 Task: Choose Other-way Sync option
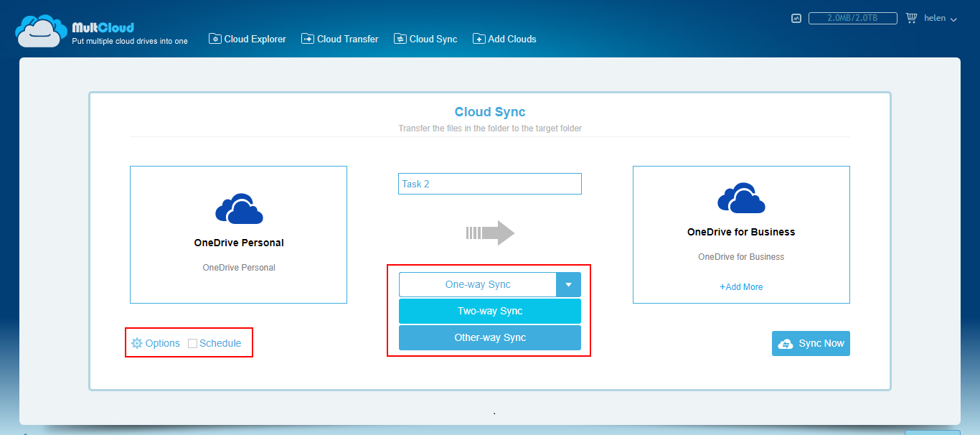pyautogui.click(x=490, y=337)
